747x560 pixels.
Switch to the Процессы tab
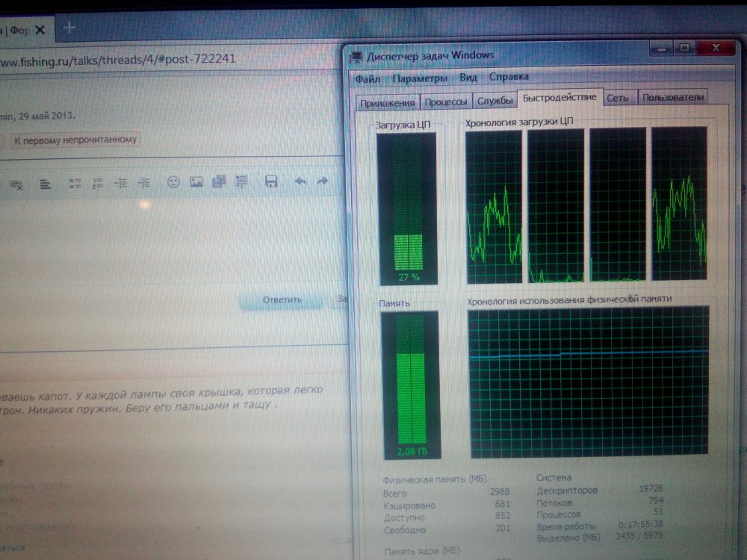pos(446,102)
